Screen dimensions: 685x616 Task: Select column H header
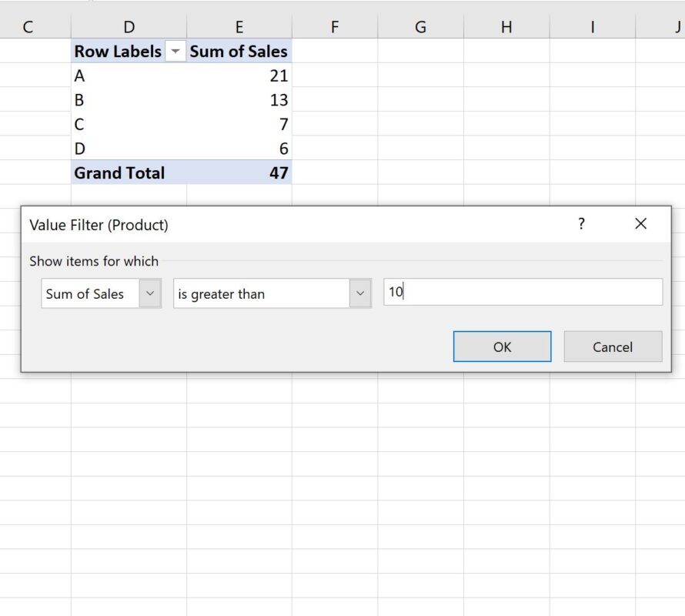[x=506, y=27]
